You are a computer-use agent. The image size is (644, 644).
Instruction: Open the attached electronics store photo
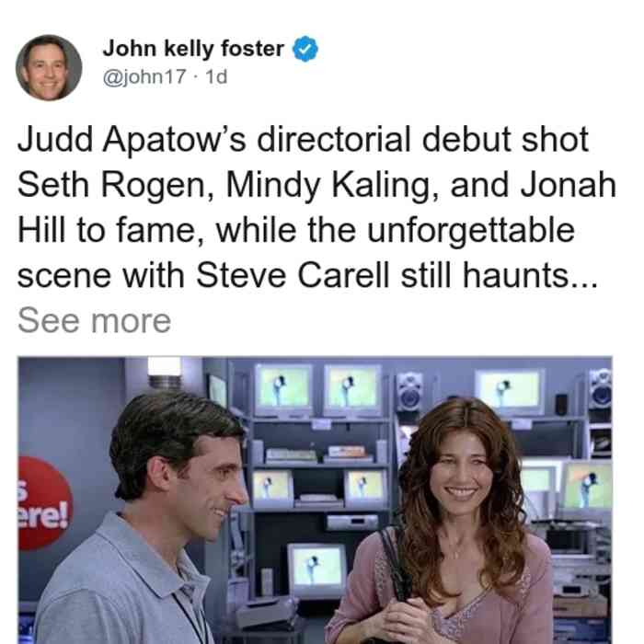click(x=315, y=500)
